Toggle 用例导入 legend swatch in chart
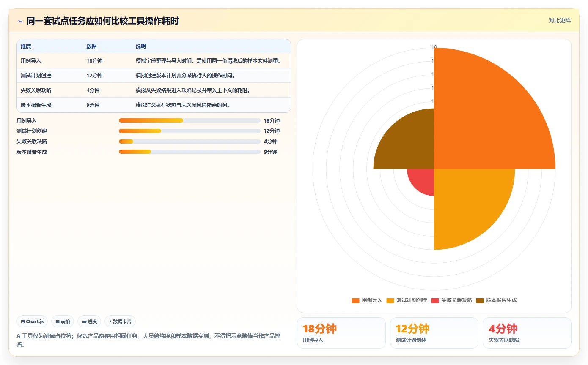 [355, 300]
